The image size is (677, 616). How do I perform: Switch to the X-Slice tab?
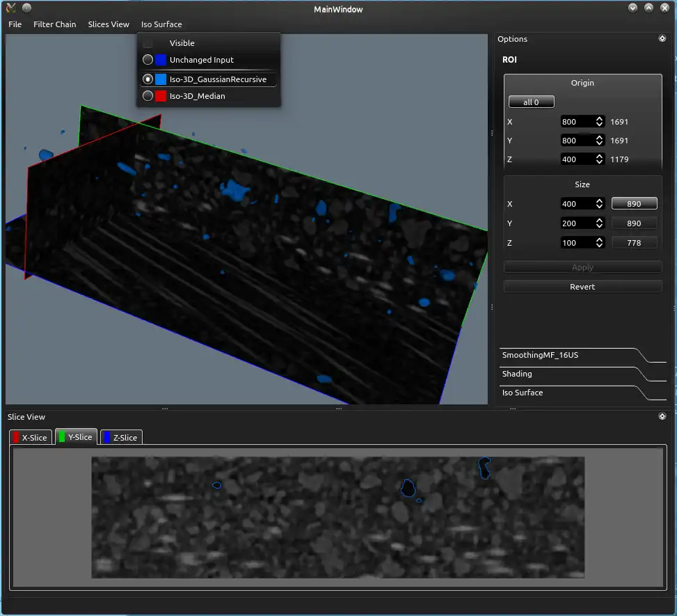click(x=29, y=437)
